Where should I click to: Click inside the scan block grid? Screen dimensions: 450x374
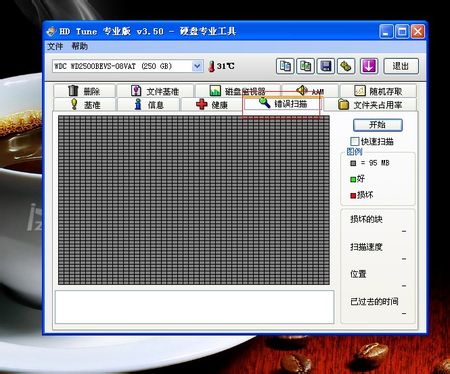click(194, 200)
